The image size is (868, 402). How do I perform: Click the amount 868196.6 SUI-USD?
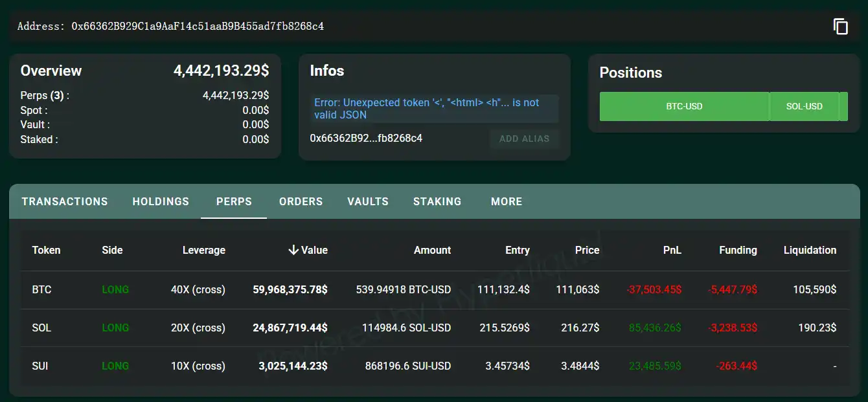click(x=408, y=366)
